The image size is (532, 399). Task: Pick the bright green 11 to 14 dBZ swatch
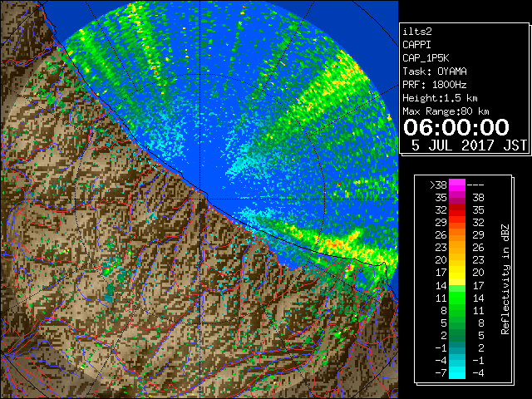coord(457,298)
